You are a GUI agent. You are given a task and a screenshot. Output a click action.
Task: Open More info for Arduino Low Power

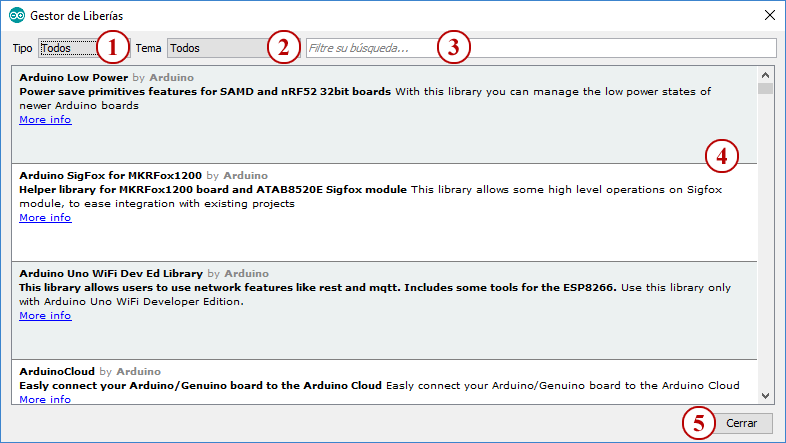point(45,120)
